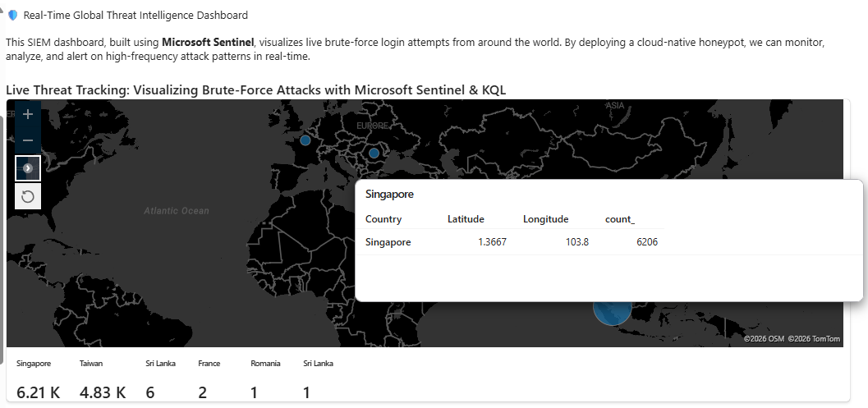Select the large Singapore attack bubble
This screenshot has width=868, height=408.
click(x=613, y=313)
